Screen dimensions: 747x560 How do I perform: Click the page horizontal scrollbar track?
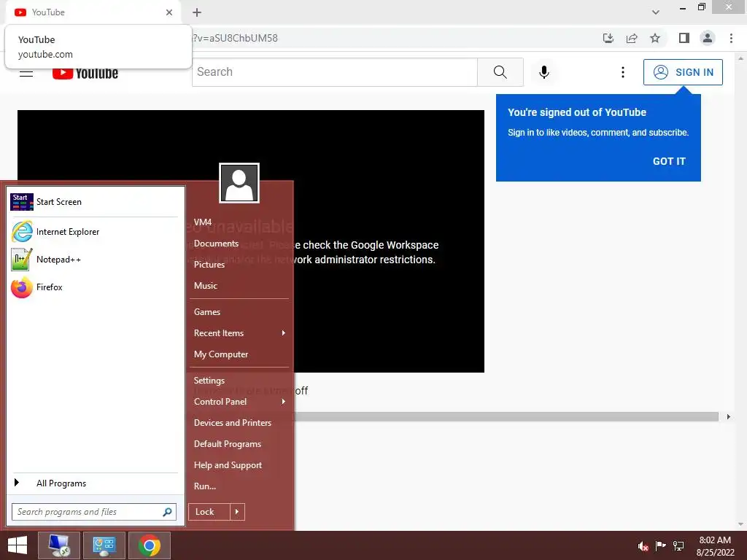click(x=506, y=417)
